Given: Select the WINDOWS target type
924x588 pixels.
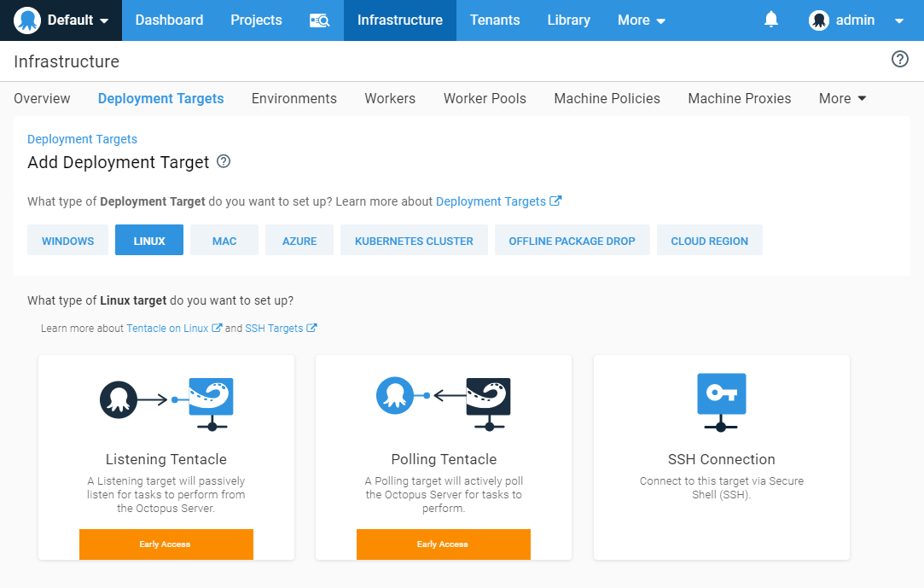Looking at the screenshot, I should (67, 240).
